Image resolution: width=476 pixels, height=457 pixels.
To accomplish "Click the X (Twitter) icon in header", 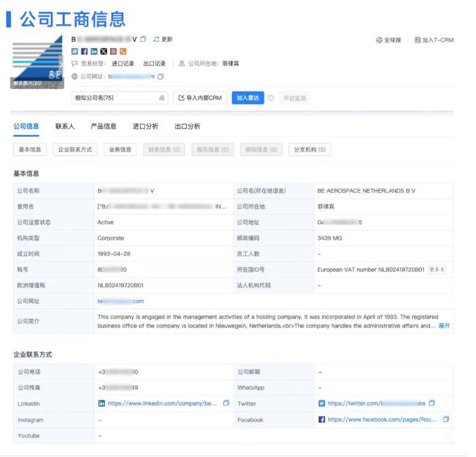I will [x=104, y=52].
